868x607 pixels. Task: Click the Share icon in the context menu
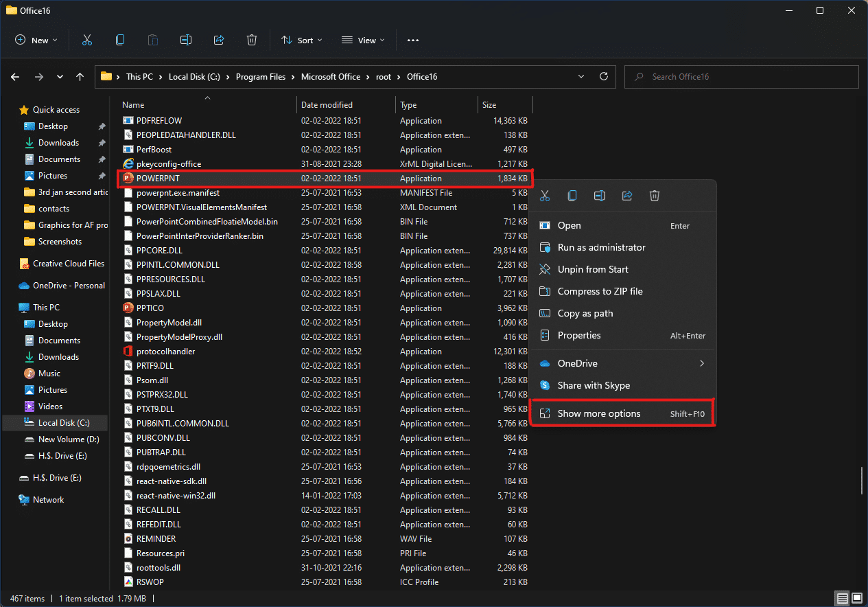click(x=627, y=196)
